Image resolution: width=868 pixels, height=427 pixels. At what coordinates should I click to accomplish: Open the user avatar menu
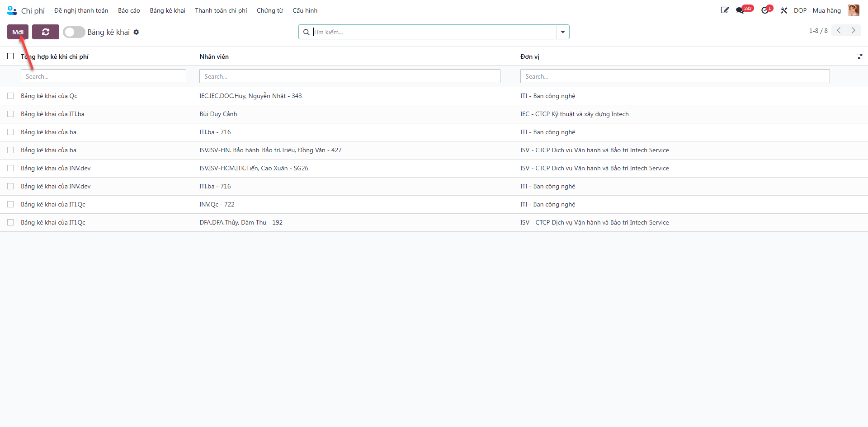pyautogui.click(x=853, y=10)
